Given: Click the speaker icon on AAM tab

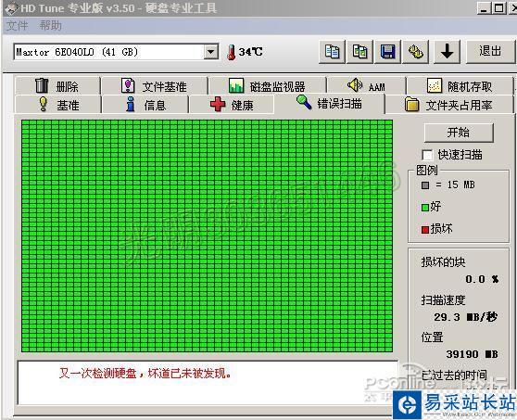Looking at the screenshot, I should 355,85.
